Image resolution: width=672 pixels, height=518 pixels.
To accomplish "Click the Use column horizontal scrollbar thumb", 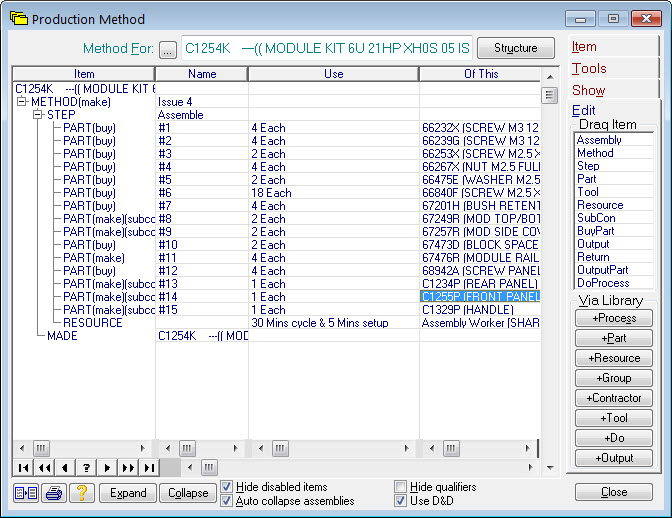I will tap(280, 449).
